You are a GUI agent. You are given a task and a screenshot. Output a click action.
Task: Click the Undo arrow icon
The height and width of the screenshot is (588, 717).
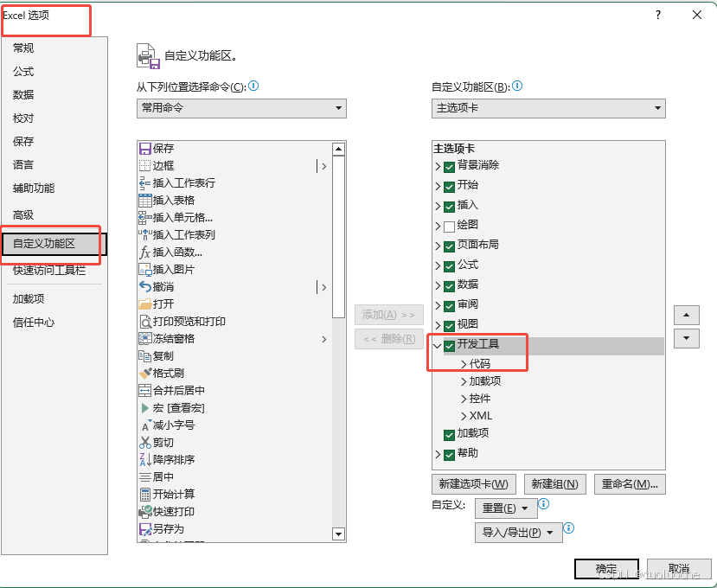click(x=145, y=287)
